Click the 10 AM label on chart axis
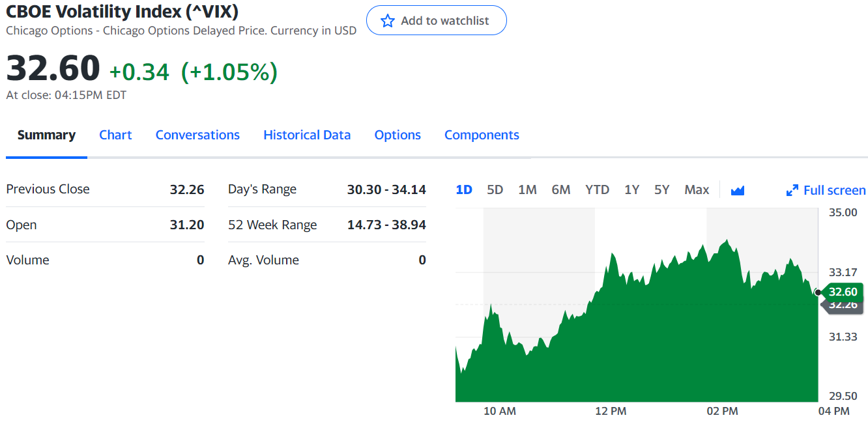This screenshot has height=422, width=868. [x=500, y=411]
